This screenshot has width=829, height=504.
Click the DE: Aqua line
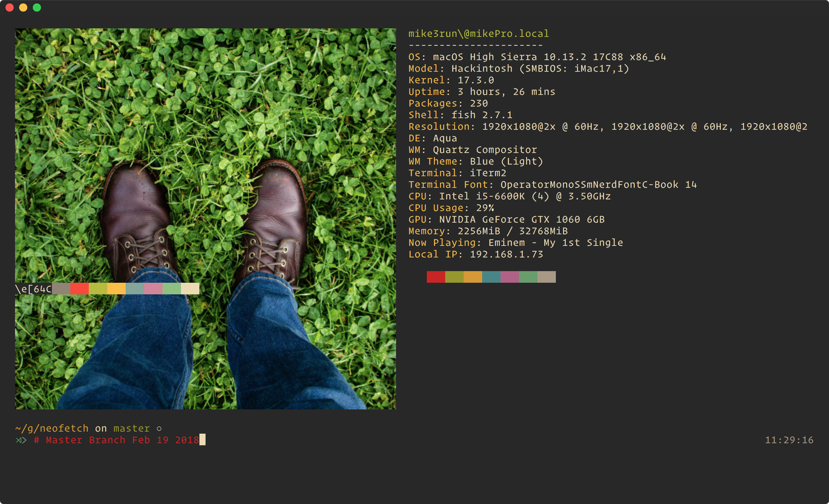point(433,138)
